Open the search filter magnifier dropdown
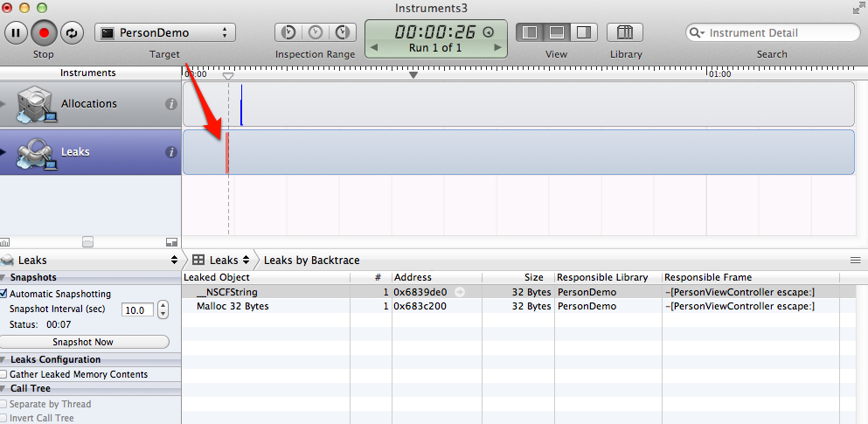Viewport: 868px width, 424px height. (697, 32)
